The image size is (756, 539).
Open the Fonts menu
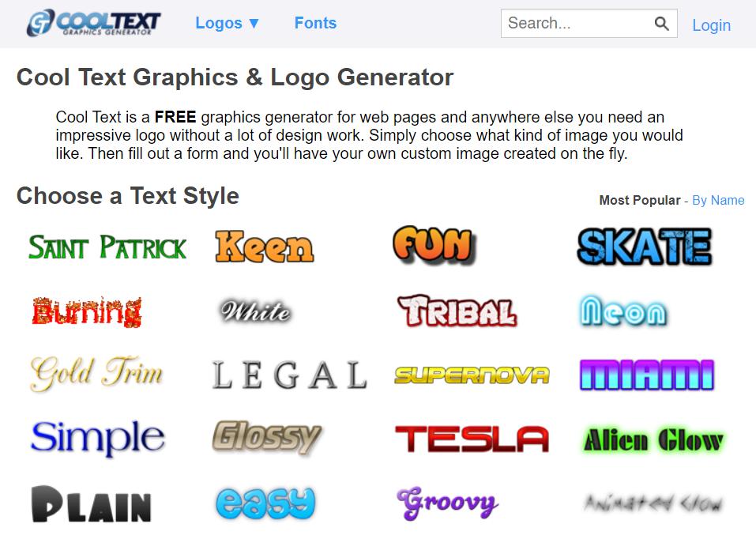[x=315, y=23]
